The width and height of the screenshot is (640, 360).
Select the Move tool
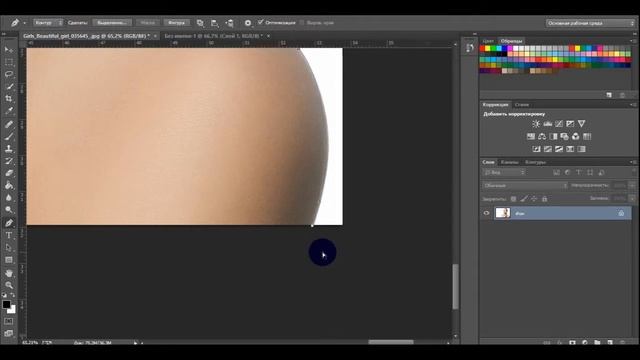tap(9, 50)
